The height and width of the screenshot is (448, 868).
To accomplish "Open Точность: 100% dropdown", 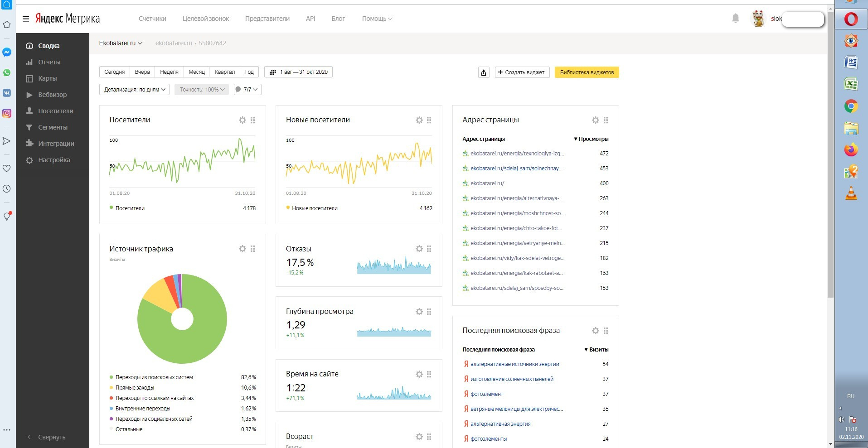I will coord(202,90).
